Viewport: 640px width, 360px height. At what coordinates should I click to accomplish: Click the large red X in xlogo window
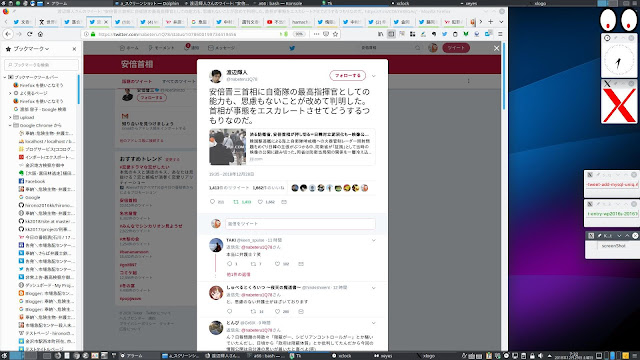pyautogui.click(x=619, y=106)
